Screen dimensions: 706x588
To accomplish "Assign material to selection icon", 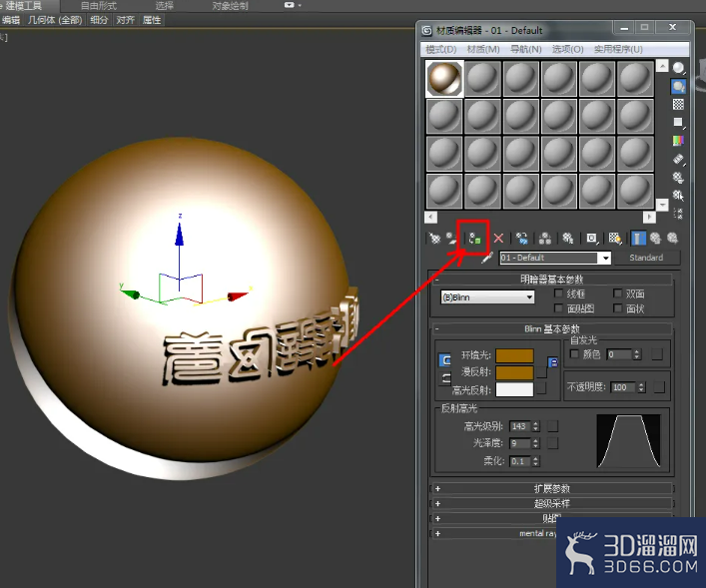I will point(474,239).
